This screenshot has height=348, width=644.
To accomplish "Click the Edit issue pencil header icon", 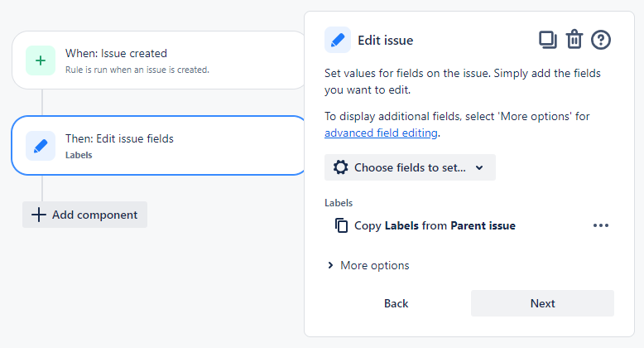I will click(338, 39).
